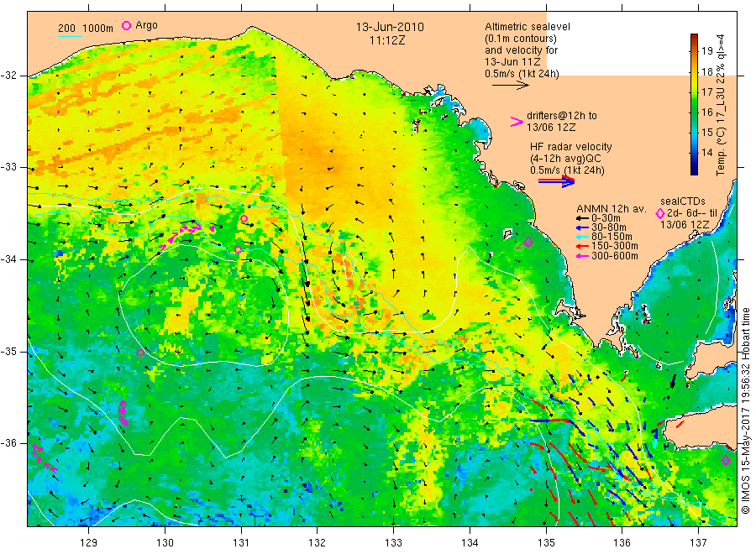756x554 pixels.
Task: Click the magenta sealCTDs diamond in the legend
Action: 660,213
